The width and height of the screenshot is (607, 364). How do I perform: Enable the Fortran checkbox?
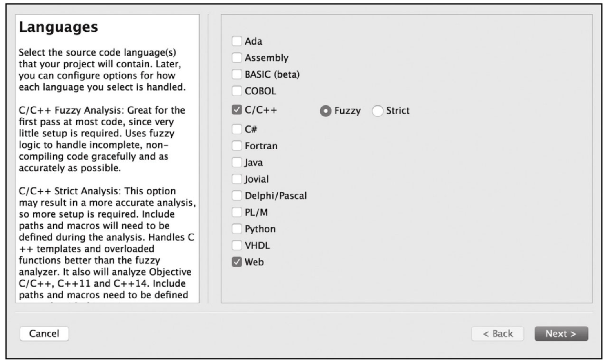(237, 146)
